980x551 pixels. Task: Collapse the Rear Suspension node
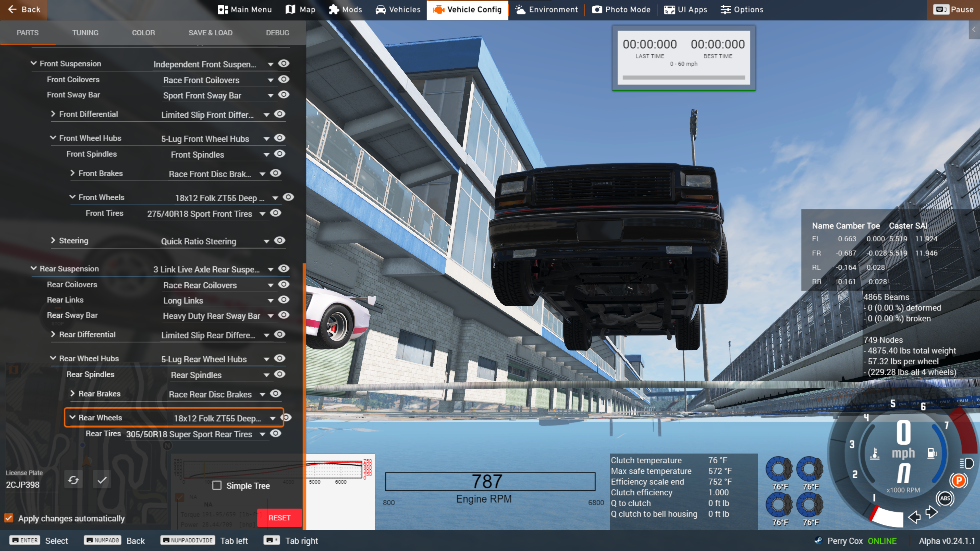pos(34,268)
